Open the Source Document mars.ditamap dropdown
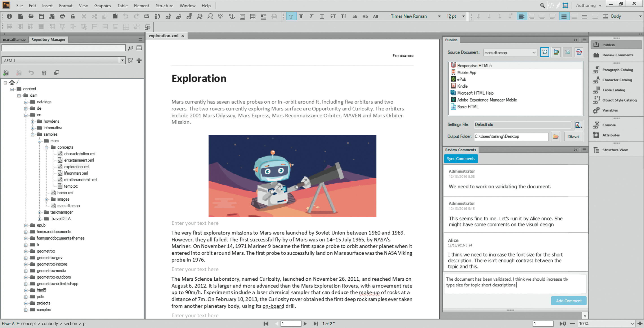This screenshot has height=328, width=644. click(x=534, y=53)
